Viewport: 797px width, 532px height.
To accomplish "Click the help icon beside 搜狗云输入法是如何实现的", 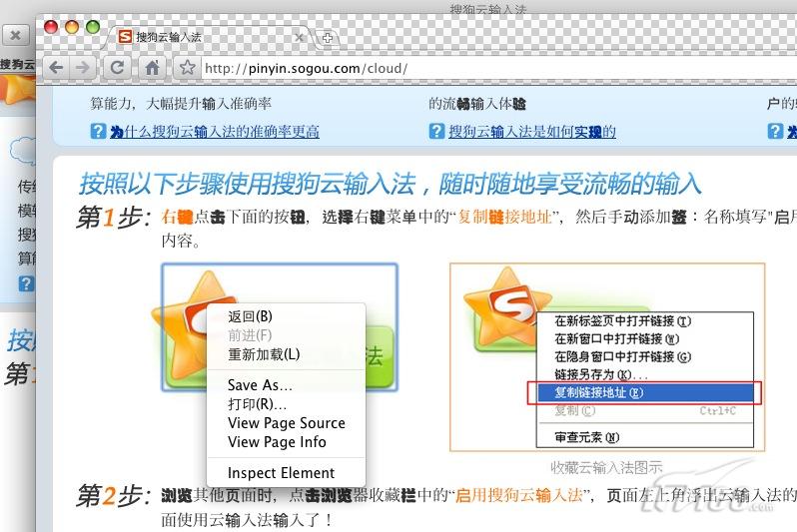I will click(x=436, y=131).
